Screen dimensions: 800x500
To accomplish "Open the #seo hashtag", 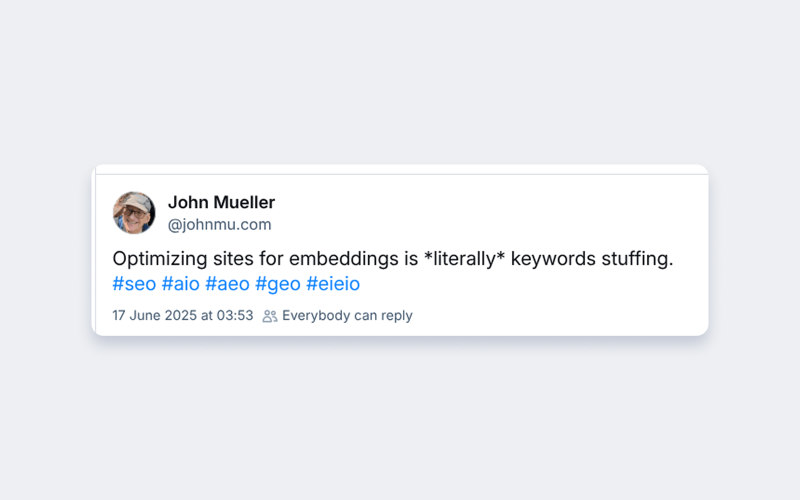I will coord(134,284).
